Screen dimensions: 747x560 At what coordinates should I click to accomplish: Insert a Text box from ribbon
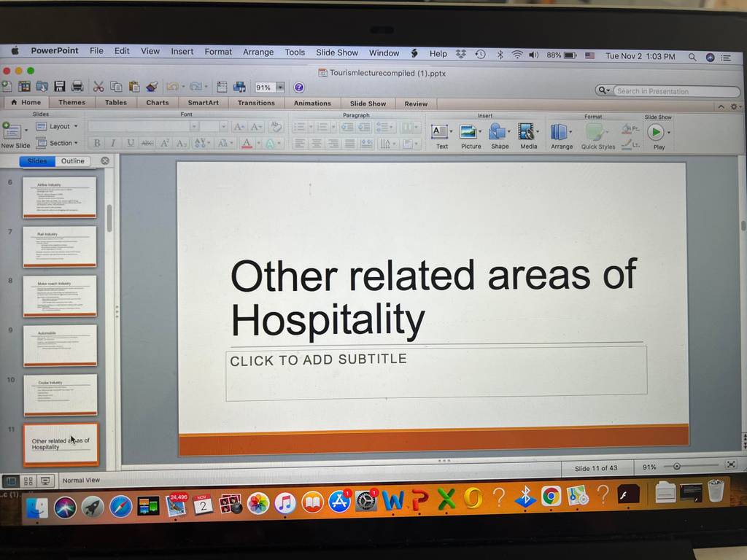click(x=441, y=136)
